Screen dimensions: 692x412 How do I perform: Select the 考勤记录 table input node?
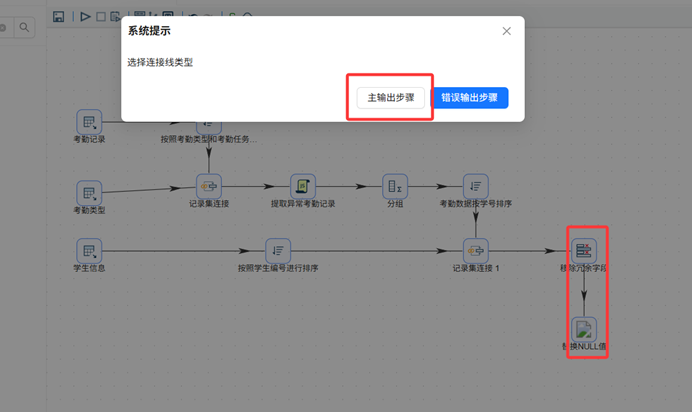click(89, 122)
